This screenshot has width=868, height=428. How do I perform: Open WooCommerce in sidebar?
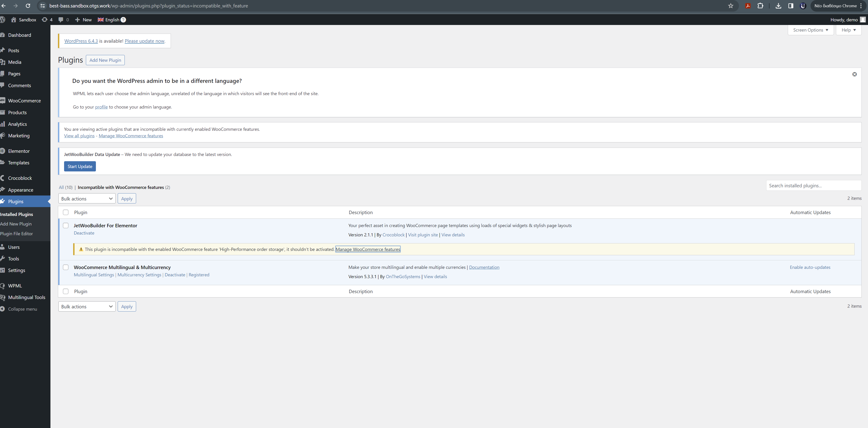tap(24, 101)
